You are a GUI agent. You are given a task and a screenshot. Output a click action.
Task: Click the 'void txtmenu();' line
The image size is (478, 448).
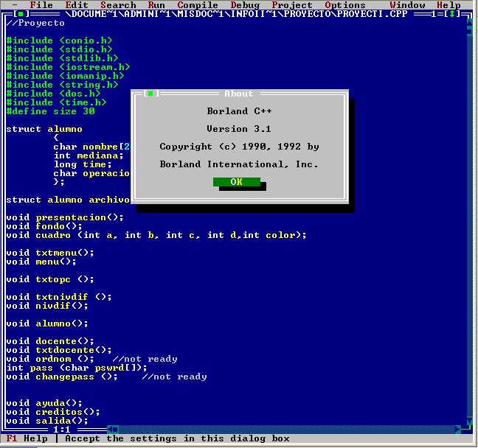pyautogui.click(x=50, y=253)
